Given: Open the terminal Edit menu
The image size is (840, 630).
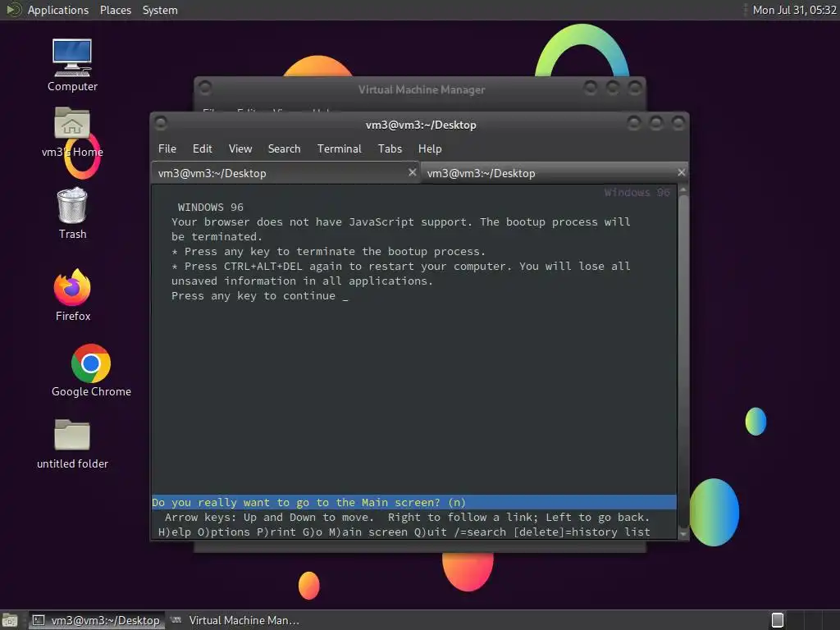Looking at the screenshot, I should click(x=202, y=149).
